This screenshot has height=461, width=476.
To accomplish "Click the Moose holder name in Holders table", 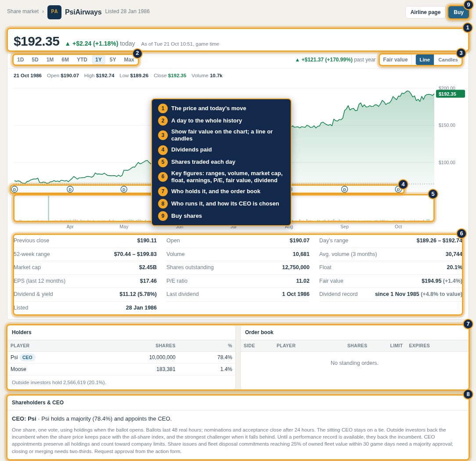I will click(18, 369).
